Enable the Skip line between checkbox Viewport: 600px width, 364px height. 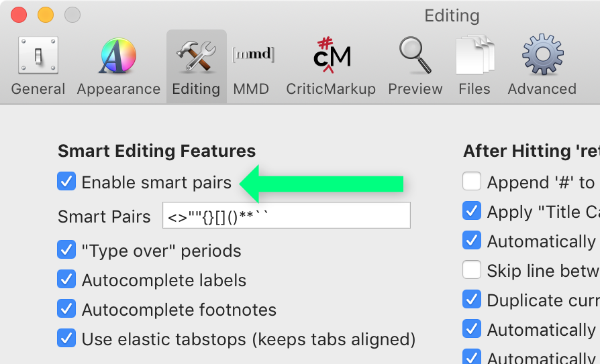click(472, 269)
